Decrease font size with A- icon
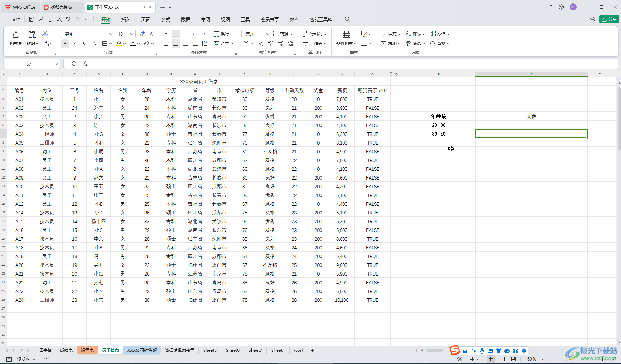621x364 pixels. coord(152,34)
